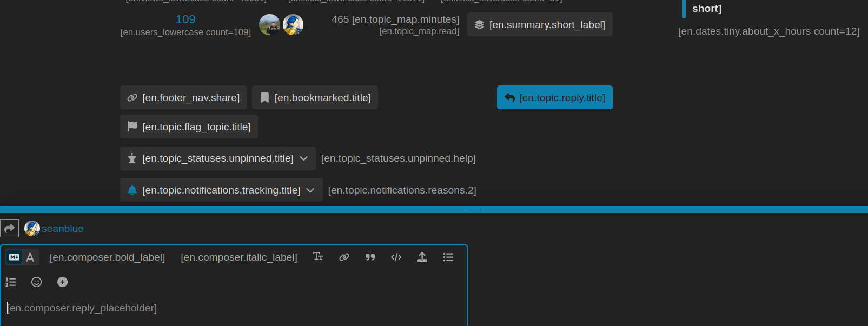Click the upload icon in composer toolbar
868x326 pixels.
pos(422,257)
